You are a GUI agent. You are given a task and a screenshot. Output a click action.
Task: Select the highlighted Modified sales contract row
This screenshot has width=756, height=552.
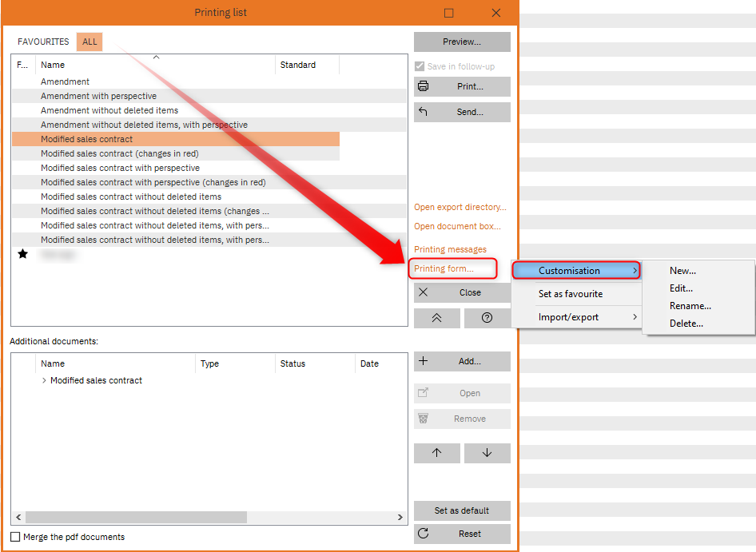tap(176, 139)
